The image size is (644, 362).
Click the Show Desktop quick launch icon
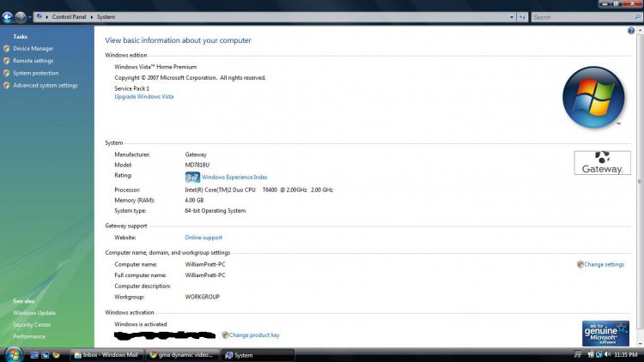point(34,355)
